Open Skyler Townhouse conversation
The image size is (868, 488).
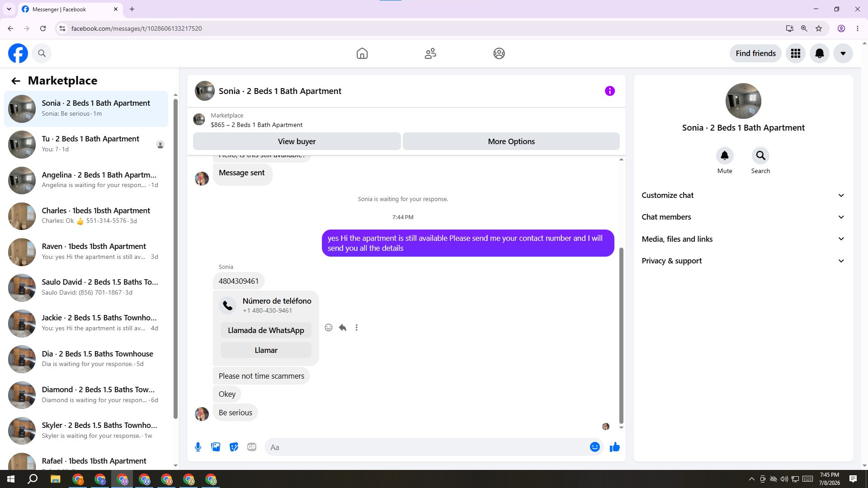86,431
